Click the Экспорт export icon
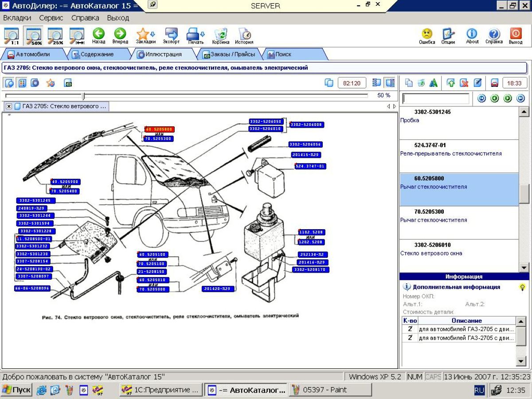Viewport: 532px width, 399px height. (171, 35)
